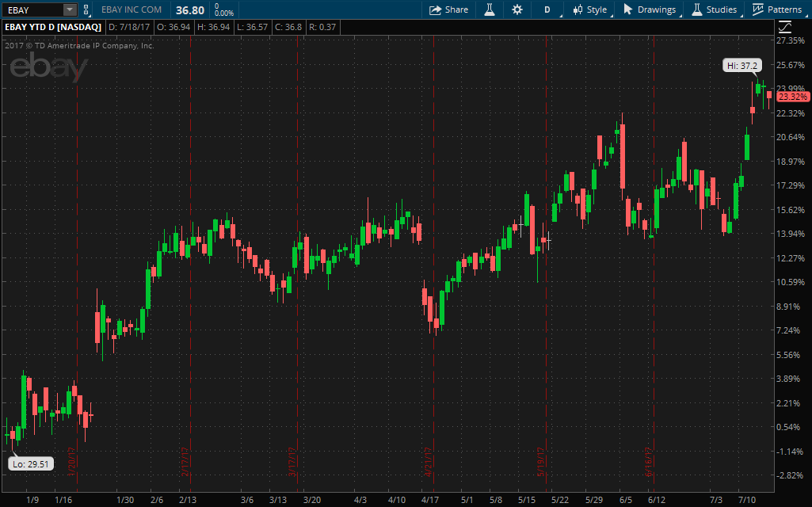Click the red 23.32% current price label
Viewport: 812px width, 507px height.
click(792, 96)
